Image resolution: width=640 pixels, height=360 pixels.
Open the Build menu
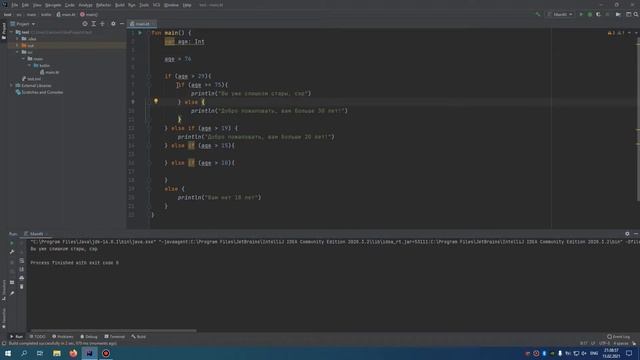(120, 5)
